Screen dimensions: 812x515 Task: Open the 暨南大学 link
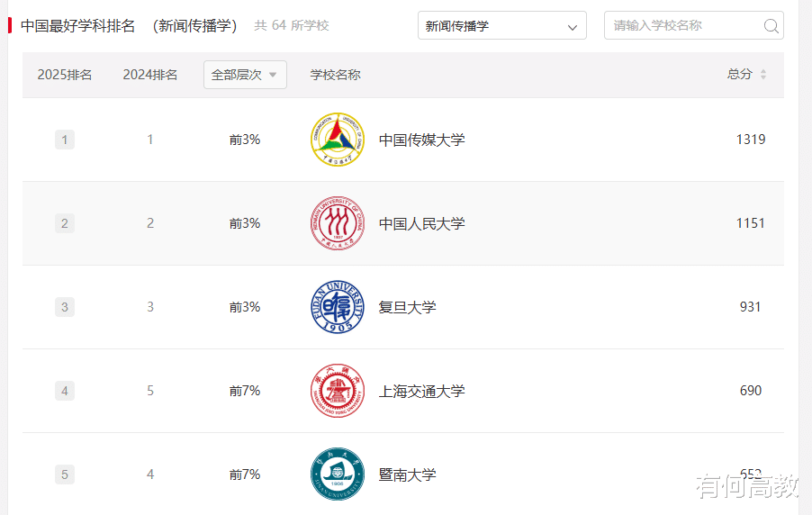point(407,474)
